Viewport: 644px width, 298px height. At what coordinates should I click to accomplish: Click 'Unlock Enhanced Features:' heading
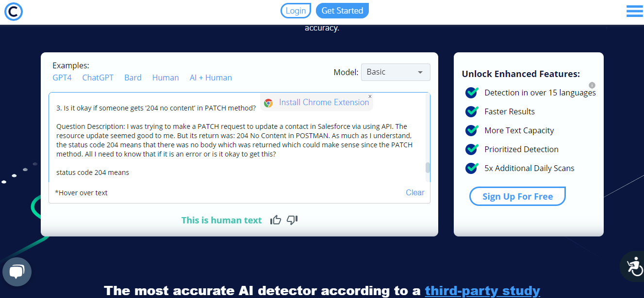point(521,74)
